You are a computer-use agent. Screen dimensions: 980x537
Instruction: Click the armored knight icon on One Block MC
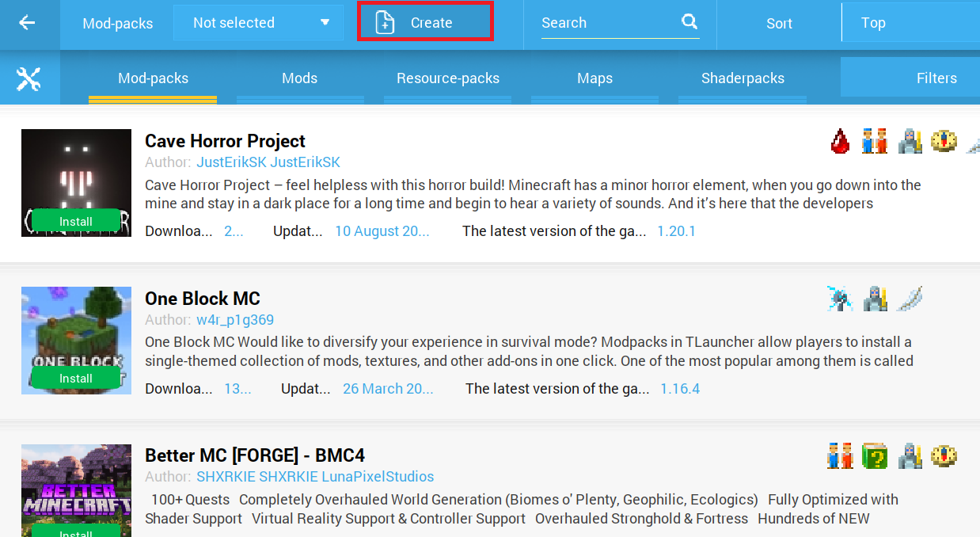pos(875,299)
